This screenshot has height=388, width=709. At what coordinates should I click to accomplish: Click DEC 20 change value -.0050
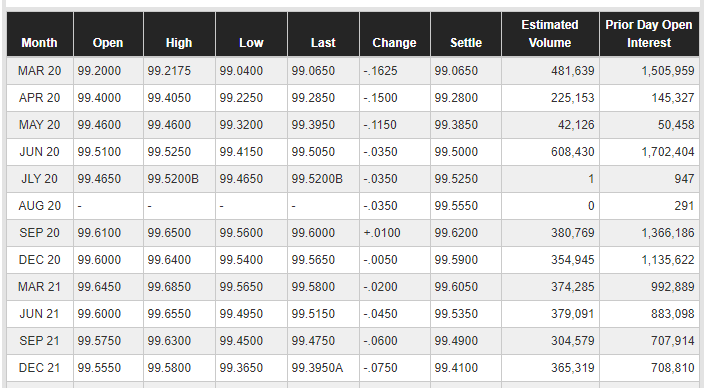380,260
